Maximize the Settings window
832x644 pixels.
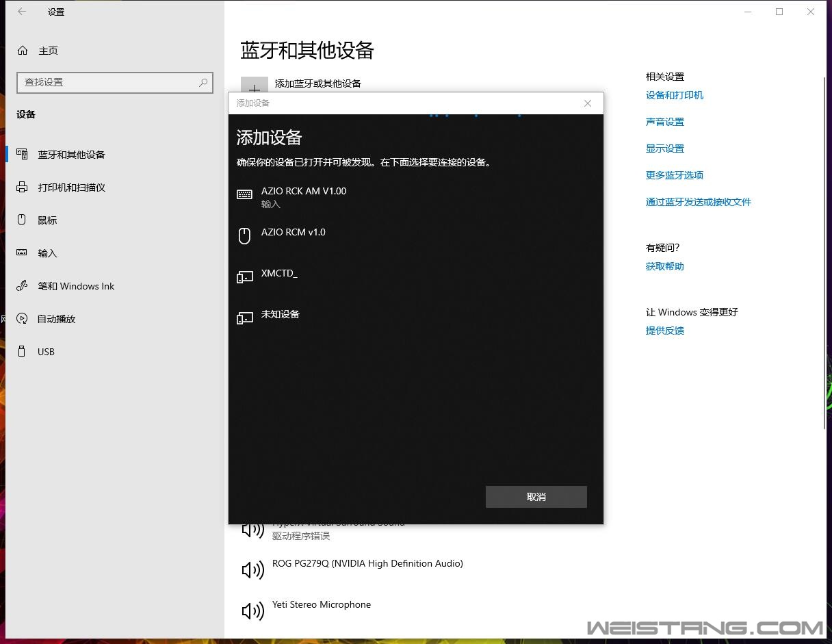779,12
